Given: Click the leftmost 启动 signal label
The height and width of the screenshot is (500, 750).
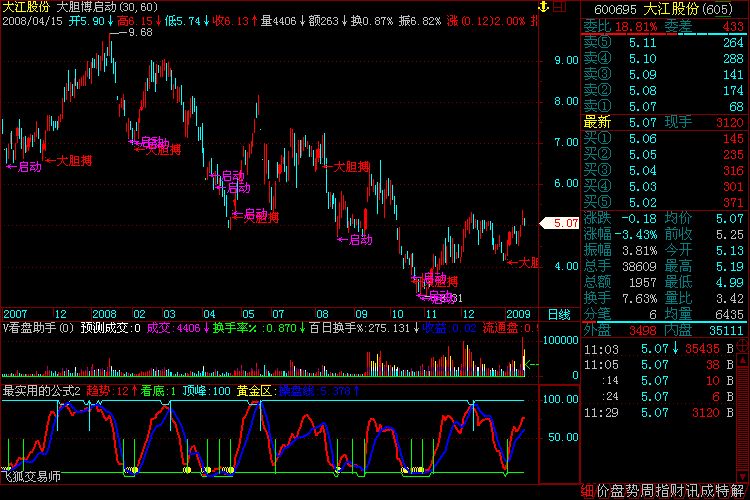Looking at the screenshot, I should tap(24, 167).
